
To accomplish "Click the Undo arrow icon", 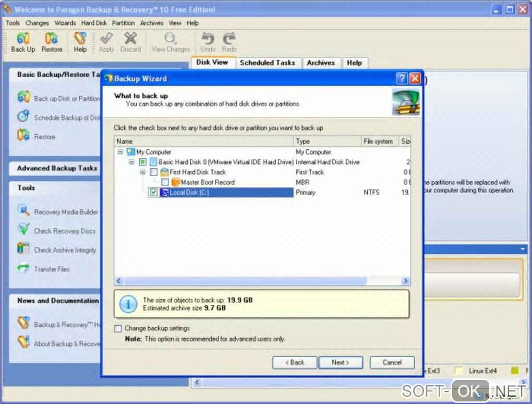I will 208,38.
